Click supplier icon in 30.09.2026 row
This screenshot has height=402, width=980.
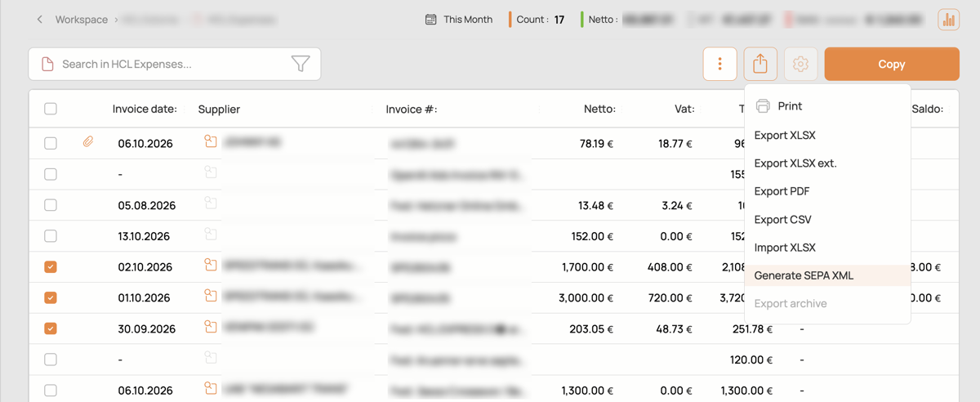(211, 327)
